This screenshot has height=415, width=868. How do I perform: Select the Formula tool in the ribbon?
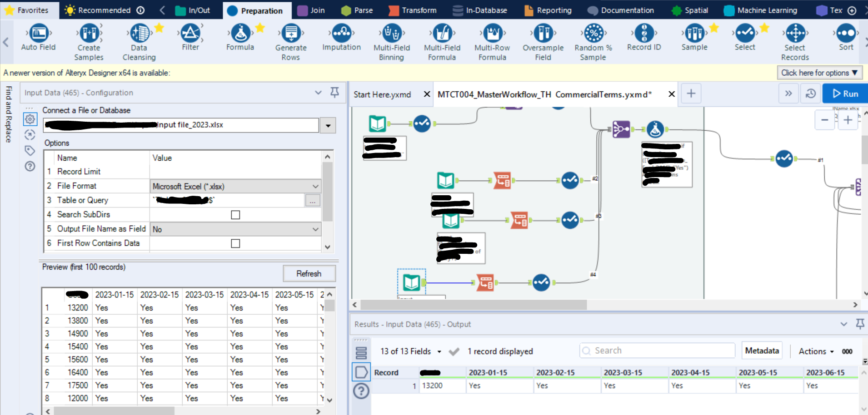coord(240,39)
